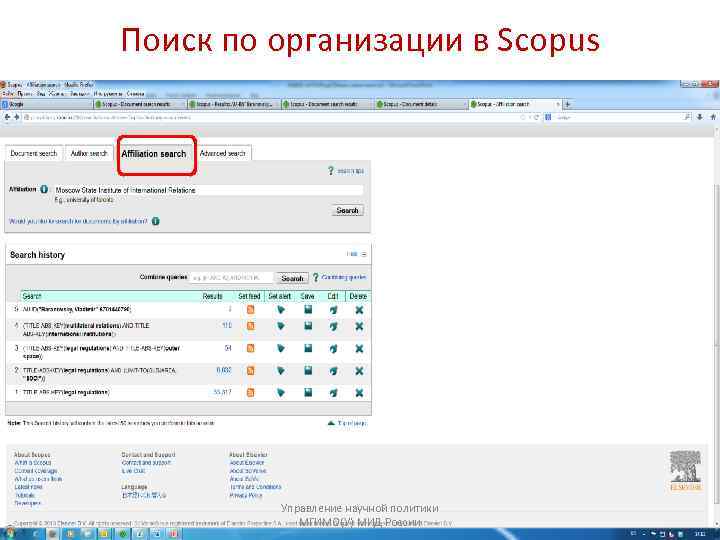This screenshot has width=720, height=540.
Task: Delete search 2 from history
Action: [359, 370]
